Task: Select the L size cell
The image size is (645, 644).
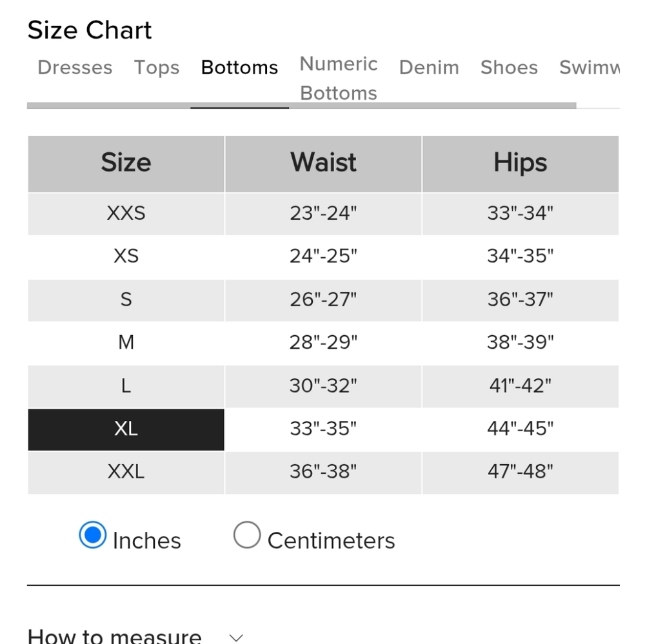Action: point(126,386)
